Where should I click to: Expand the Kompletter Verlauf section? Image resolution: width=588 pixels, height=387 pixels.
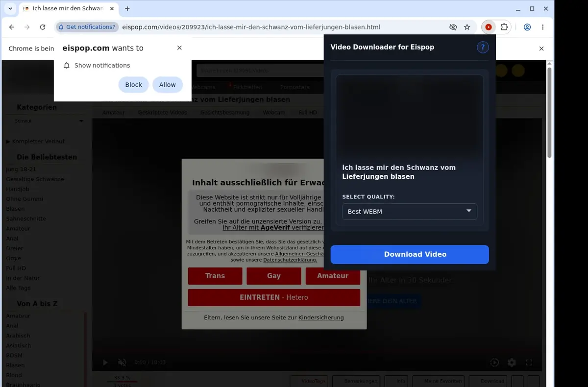(x=35, y=141)
